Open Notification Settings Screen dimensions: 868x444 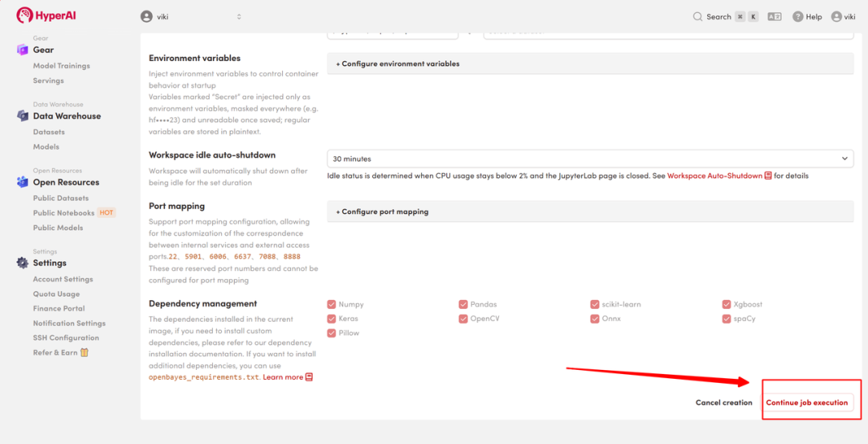(69, 323)
